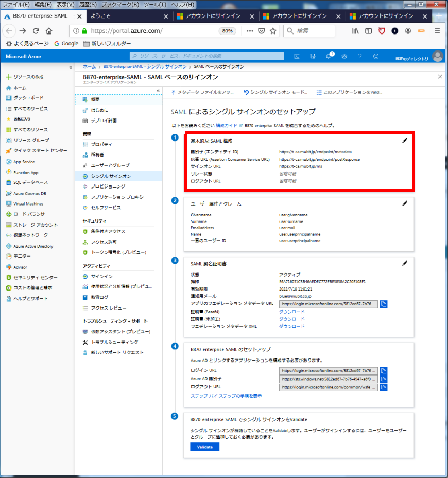This screenshot has width=448, height=478.
Task: Select 概要 in the resource menu
Action: click(x=118, y=100)
